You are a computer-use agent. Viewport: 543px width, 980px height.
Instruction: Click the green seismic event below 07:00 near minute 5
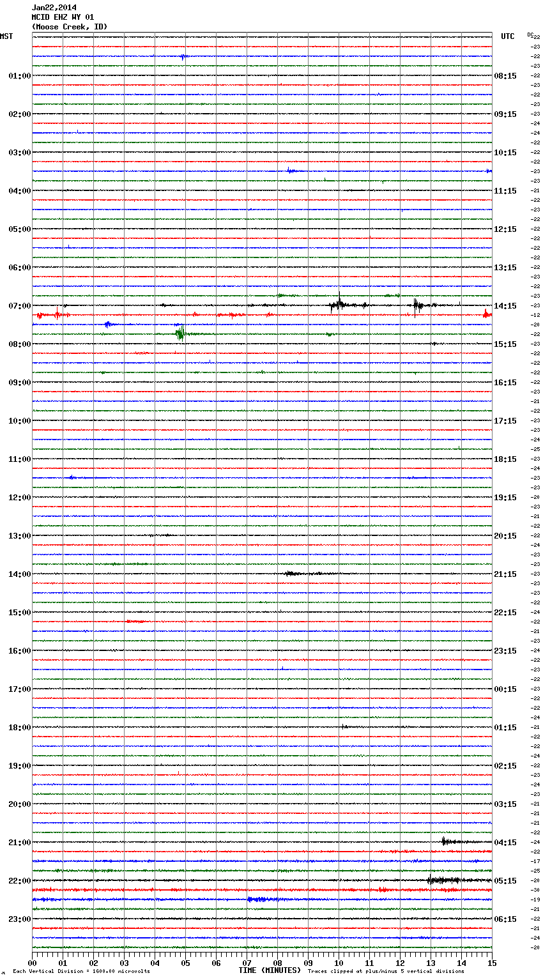181,333
